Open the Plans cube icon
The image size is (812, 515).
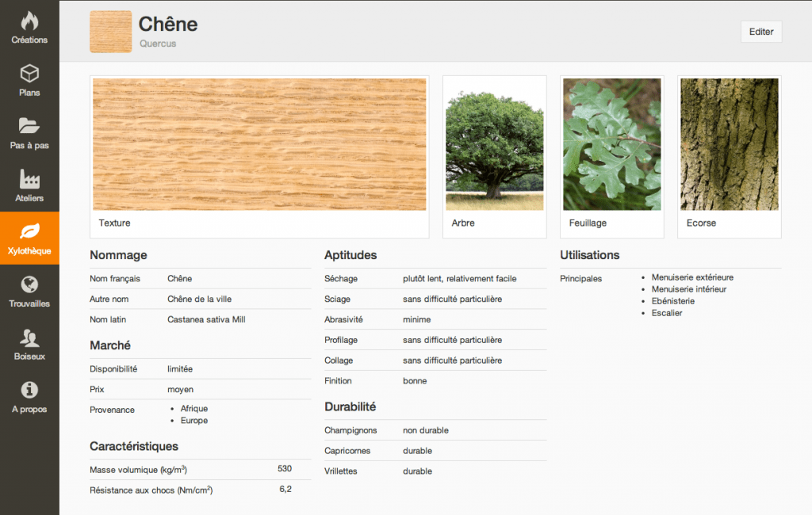click(29, 74)
